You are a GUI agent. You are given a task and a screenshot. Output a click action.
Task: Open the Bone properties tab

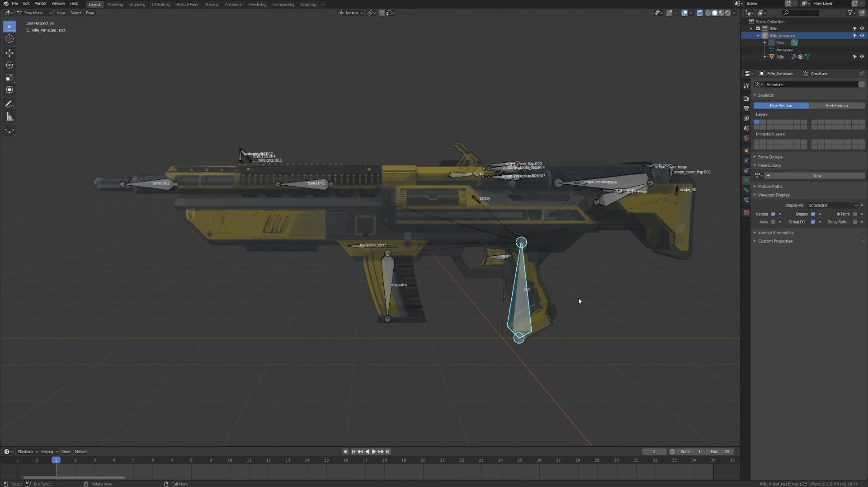[x=746, y=190]
